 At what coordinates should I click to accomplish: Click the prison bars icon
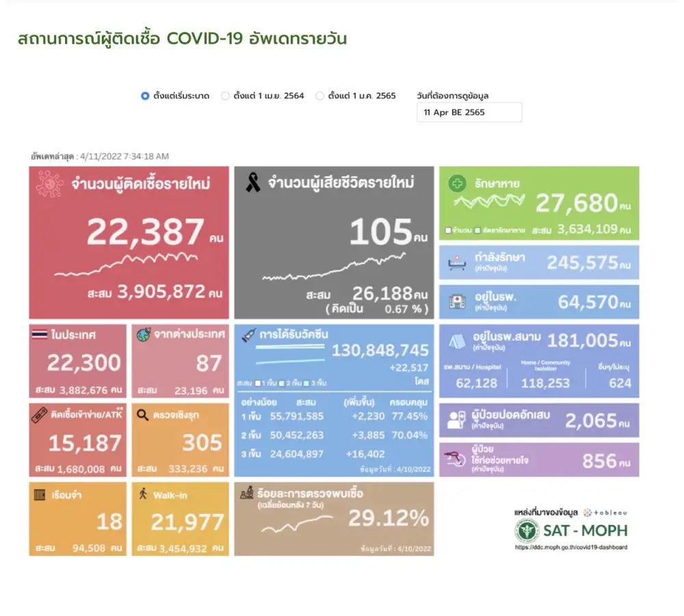coord(39,494)
